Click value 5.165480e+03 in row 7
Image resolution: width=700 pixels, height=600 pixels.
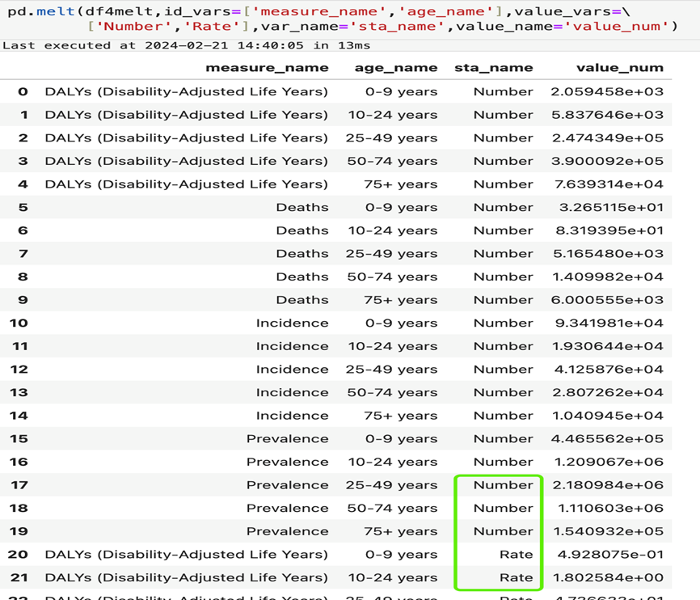click(x=608, y=254)
